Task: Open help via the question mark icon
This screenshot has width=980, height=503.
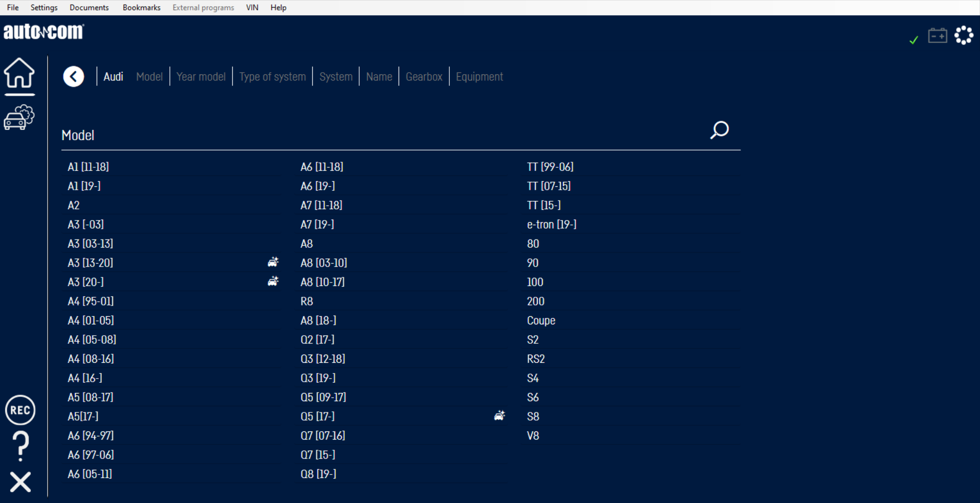Action: 20,446
